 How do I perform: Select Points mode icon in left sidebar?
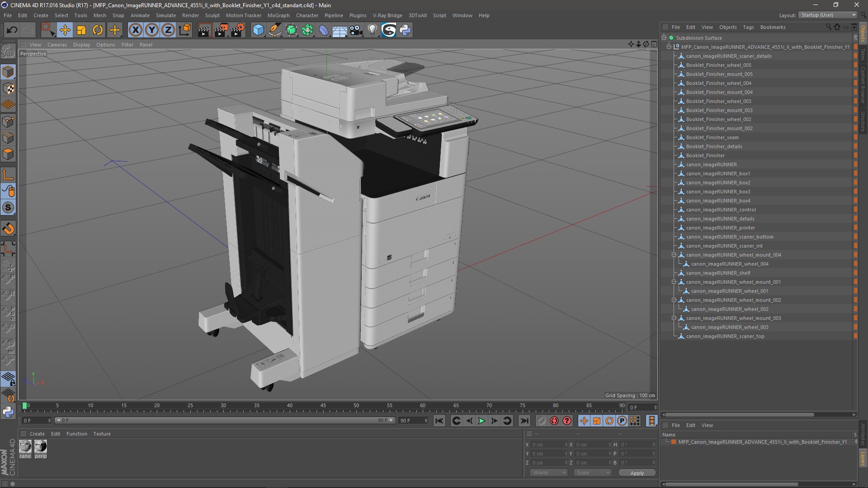[8, 121]
